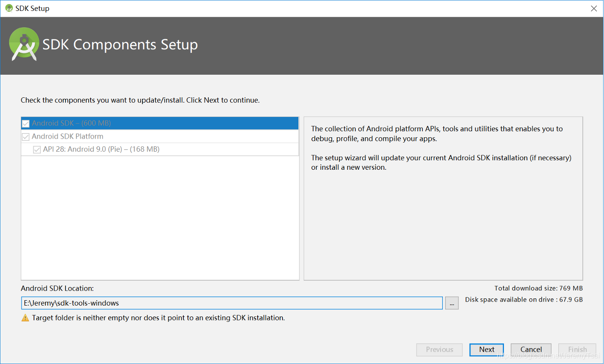The width and height of the screenshot is (604, 364).
Task: Toggle the Android SDK – (600 MB) checkbox
Action: click(x=26, y=124)
